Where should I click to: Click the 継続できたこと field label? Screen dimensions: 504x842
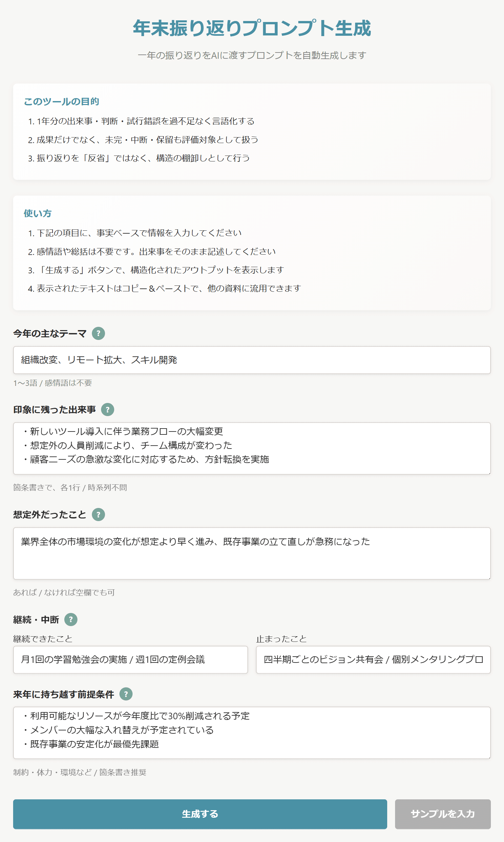tap(43, 639)
